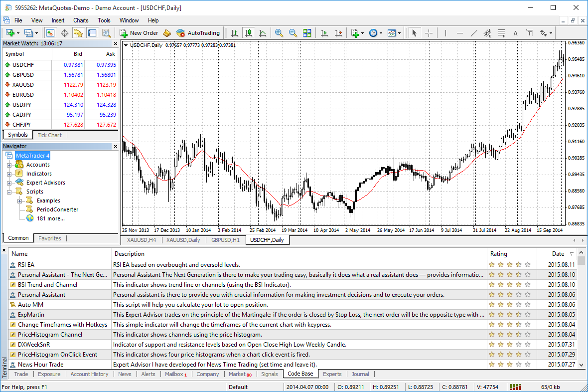Select EURUSD in Market Watch
The height and width of the screenshot is (392, 588).
23,95
